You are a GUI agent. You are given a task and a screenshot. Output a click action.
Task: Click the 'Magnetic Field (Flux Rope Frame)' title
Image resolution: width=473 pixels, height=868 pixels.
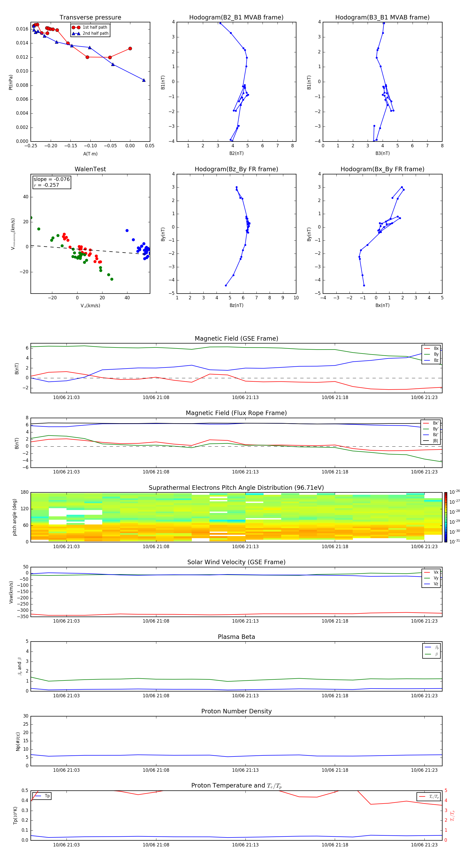(x=236, y=413)
